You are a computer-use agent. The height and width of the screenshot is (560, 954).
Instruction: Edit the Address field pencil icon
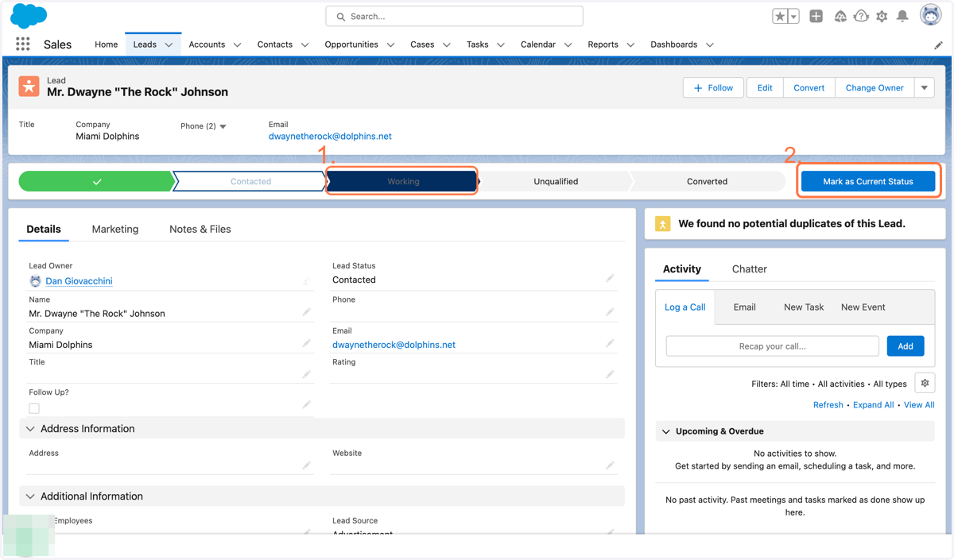306,465
